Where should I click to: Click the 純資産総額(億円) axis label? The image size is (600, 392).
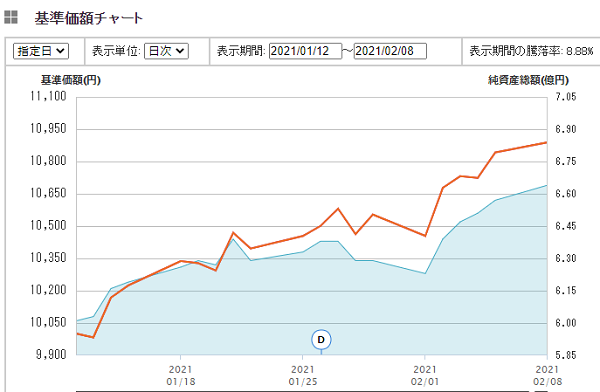click(528, 80)
